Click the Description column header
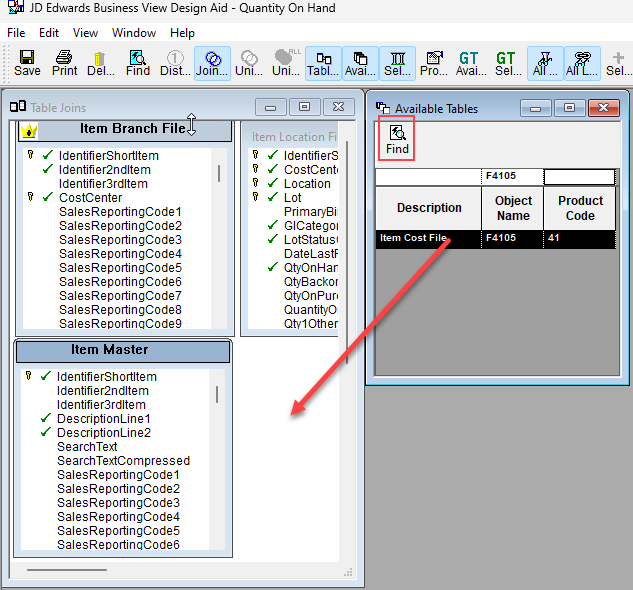The width and height of the screenshot is (633, 590). 429,208
